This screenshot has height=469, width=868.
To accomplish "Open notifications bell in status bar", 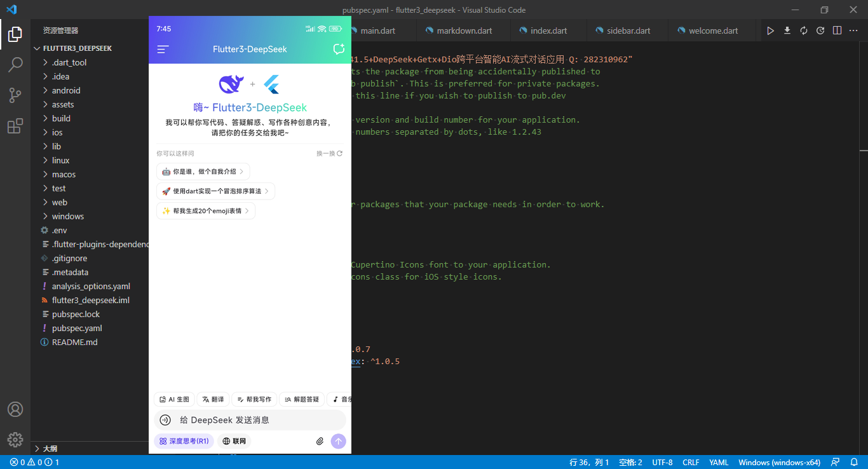I will click(x=854, y=462).
